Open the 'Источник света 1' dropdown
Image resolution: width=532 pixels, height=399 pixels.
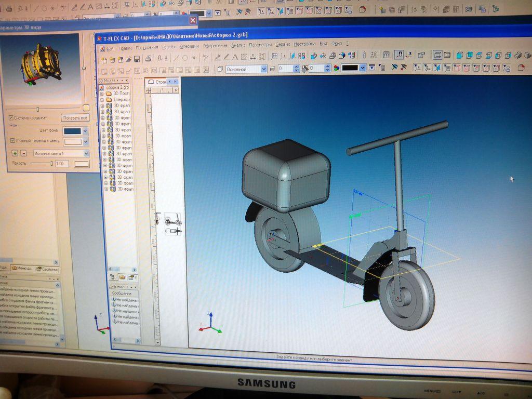(86, 153)
